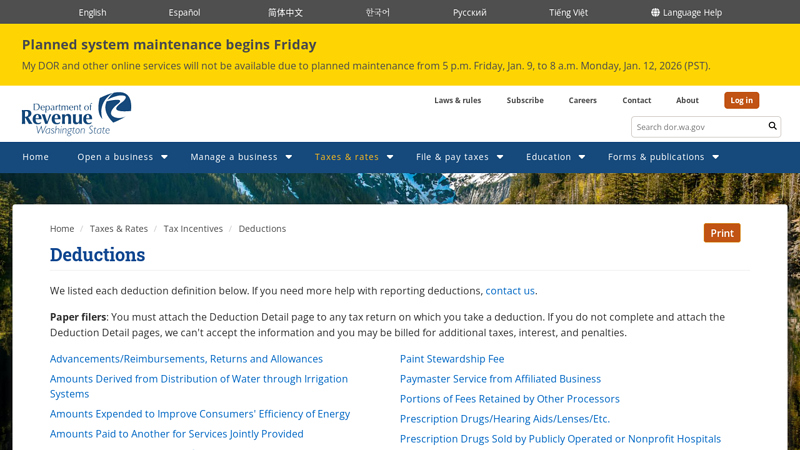The height and width of the screenshot is (450, 800).
Task: Open the Subscribe link in header
Action: 525,100
